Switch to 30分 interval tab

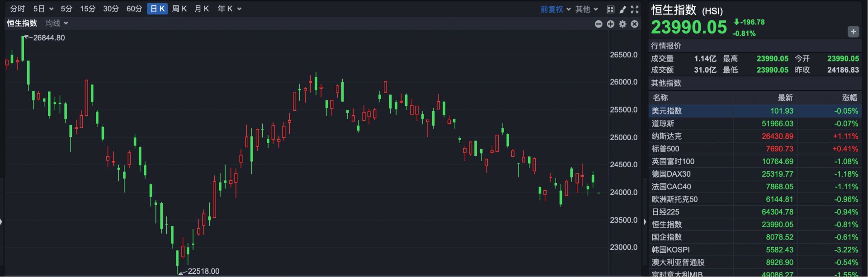pyautogui.click(x=111, y=9)
